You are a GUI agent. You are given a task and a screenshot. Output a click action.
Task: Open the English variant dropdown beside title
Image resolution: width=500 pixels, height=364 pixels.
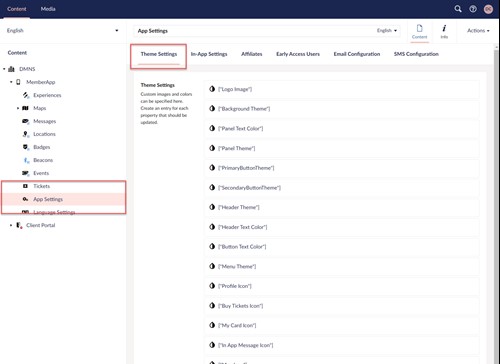pyautogui.click(x=387, y=30)
